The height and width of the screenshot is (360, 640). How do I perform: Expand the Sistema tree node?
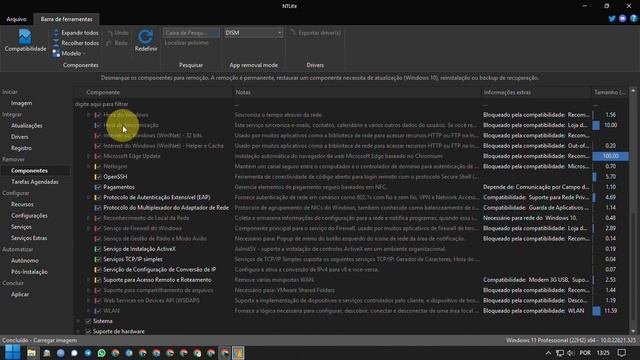click(78, 321)
